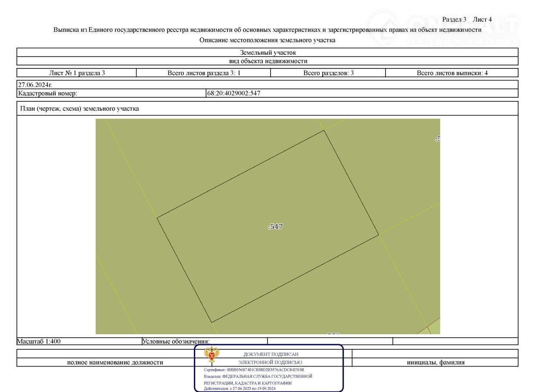
Task: Click 'Лист № 1 раздела 3' cell
Action: 77,73
